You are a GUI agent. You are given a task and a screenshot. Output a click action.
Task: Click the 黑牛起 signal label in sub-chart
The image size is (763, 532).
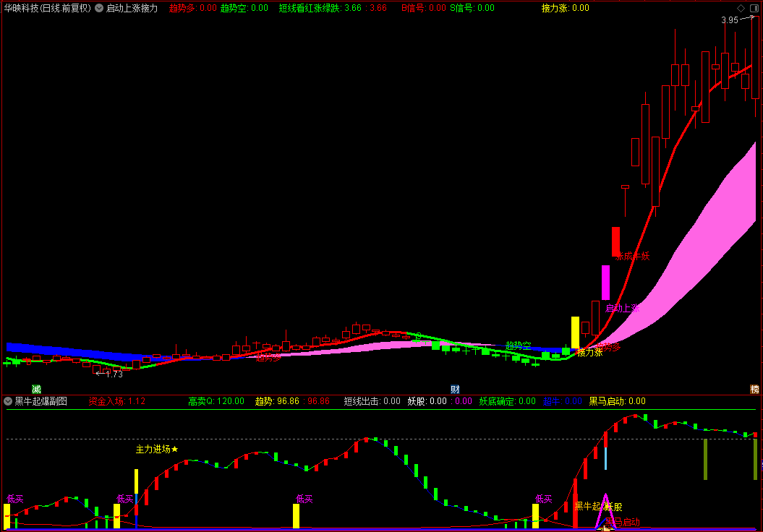click(587, 506)
